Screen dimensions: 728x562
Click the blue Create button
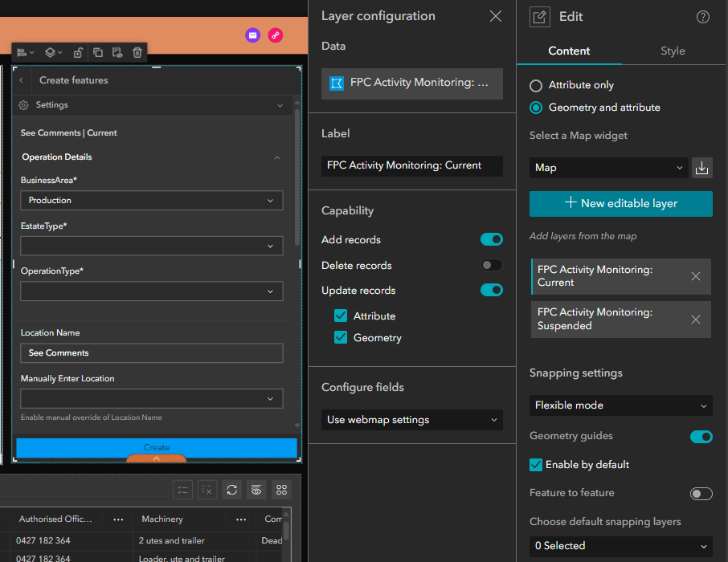click(x=157, y=447)
